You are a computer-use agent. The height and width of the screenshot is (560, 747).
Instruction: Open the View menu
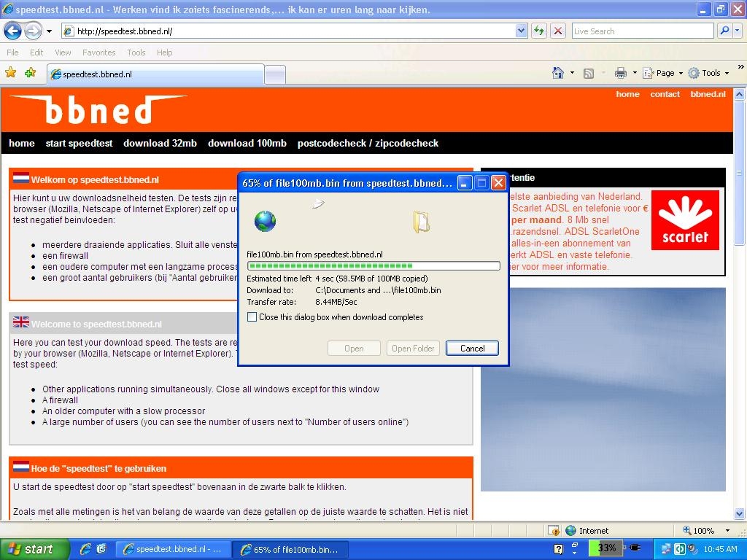coord(63,52)
